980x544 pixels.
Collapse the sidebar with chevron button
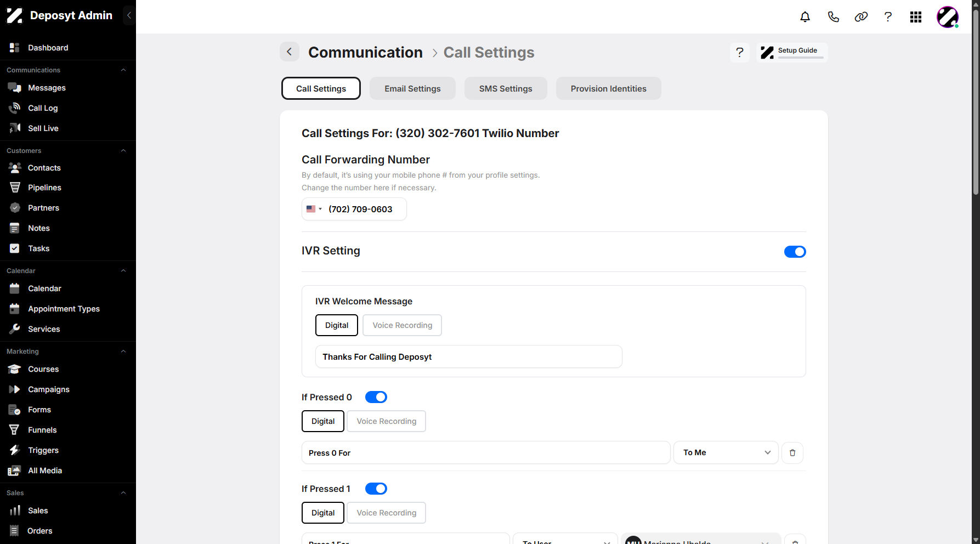(129, 15)
